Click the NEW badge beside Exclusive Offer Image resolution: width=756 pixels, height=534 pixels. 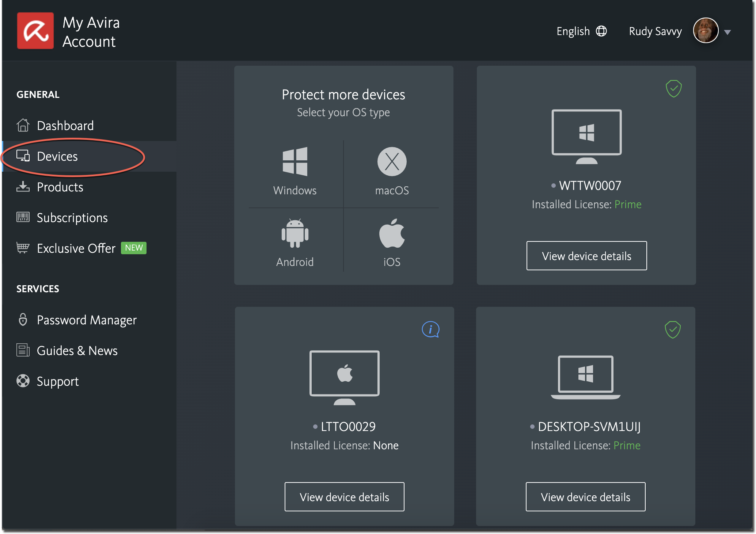pyautogui.click(x=134, y=248)
